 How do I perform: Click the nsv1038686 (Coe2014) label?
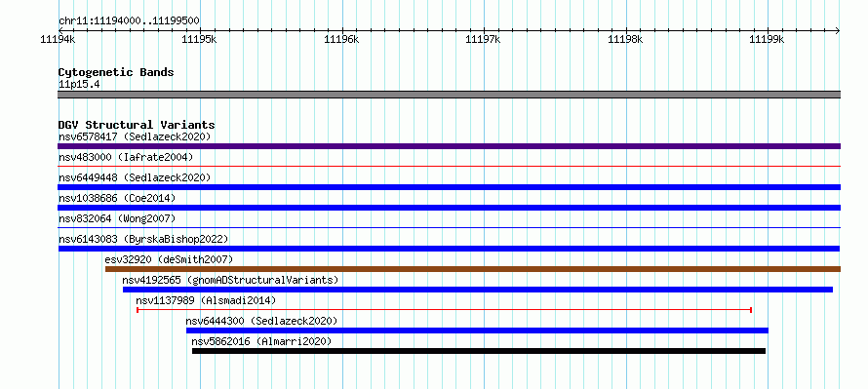[x=117, y=198]
